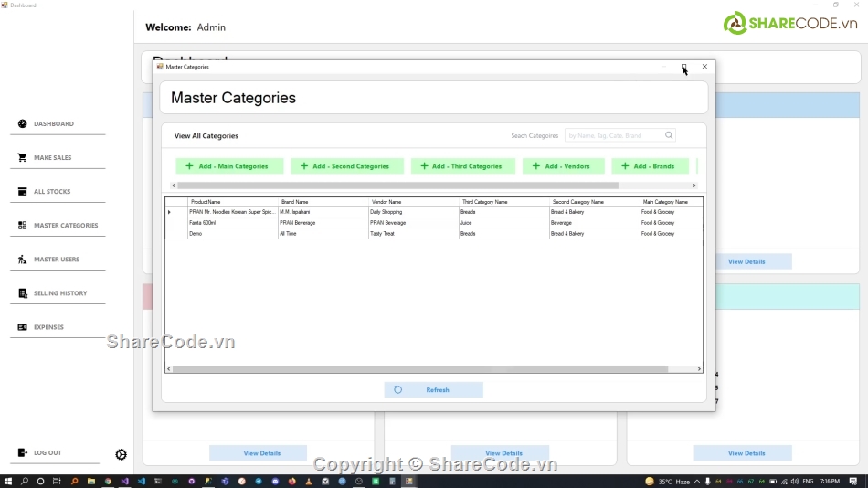This screenshot has height=488, width=868.
Task: Select the Fanta 600ml table row
Action: tap(231, 223)
